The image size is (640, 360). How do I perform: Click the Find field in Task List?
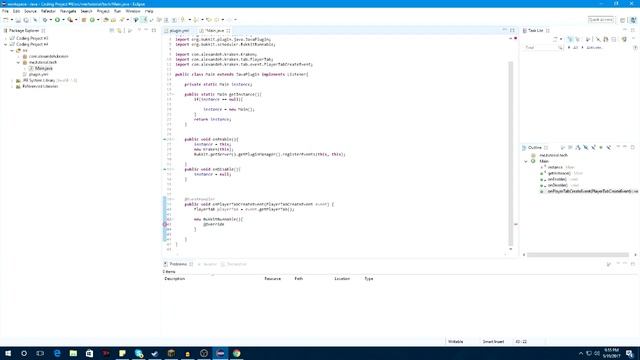[543, 48]
